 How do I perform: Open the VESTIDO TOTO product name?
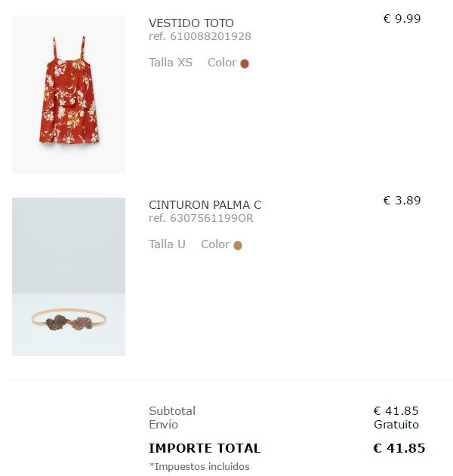[191, 23]
